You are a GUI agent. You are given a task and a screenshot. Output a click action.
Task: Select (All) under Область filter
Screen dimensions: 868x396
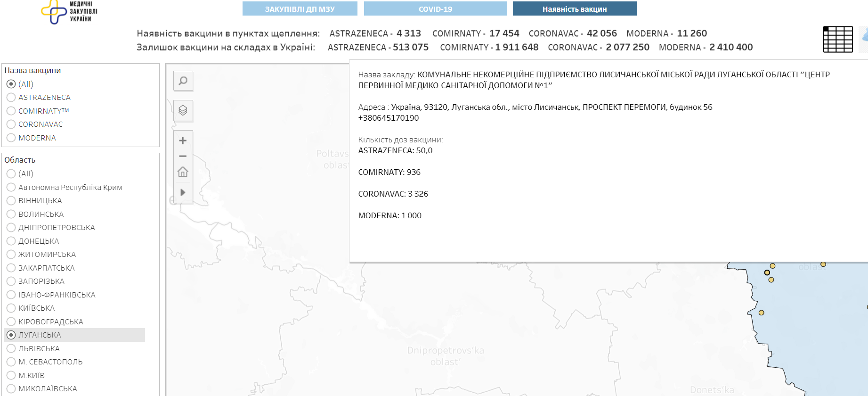click(x=11, y=174)
